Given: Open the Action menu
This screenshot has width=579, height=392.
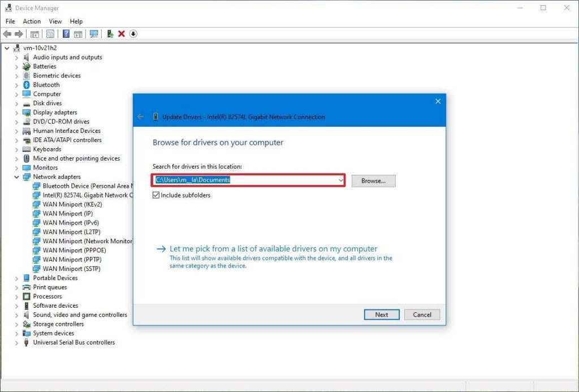Looking at the screenshot, I should 32,21.
